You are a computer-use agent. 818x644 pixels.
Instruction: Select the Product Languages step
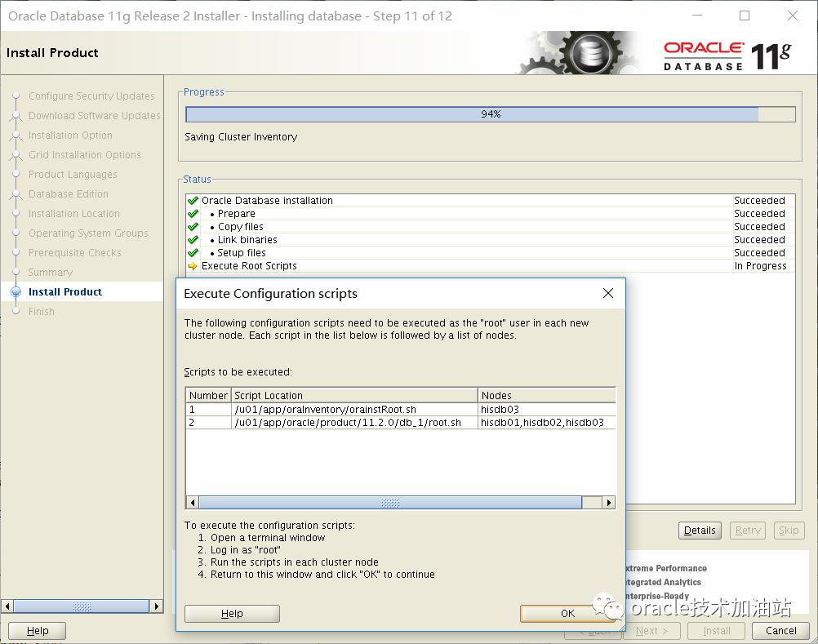[x=73, y=174]
